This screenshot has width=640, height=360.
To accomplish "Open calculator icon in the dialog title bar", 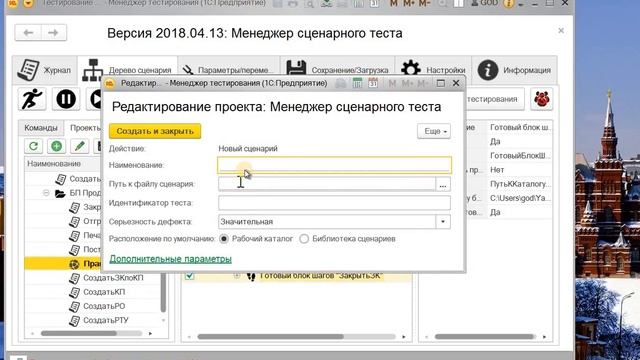I will coord(357,83).
